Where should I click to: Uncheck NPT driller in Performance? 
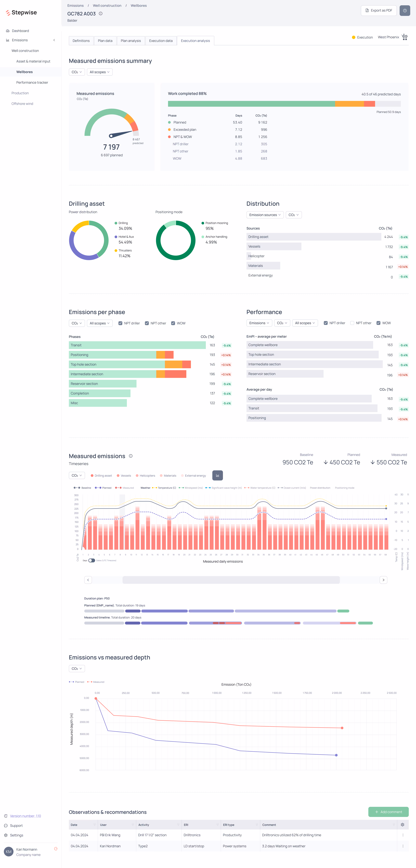tap(326, 323)
